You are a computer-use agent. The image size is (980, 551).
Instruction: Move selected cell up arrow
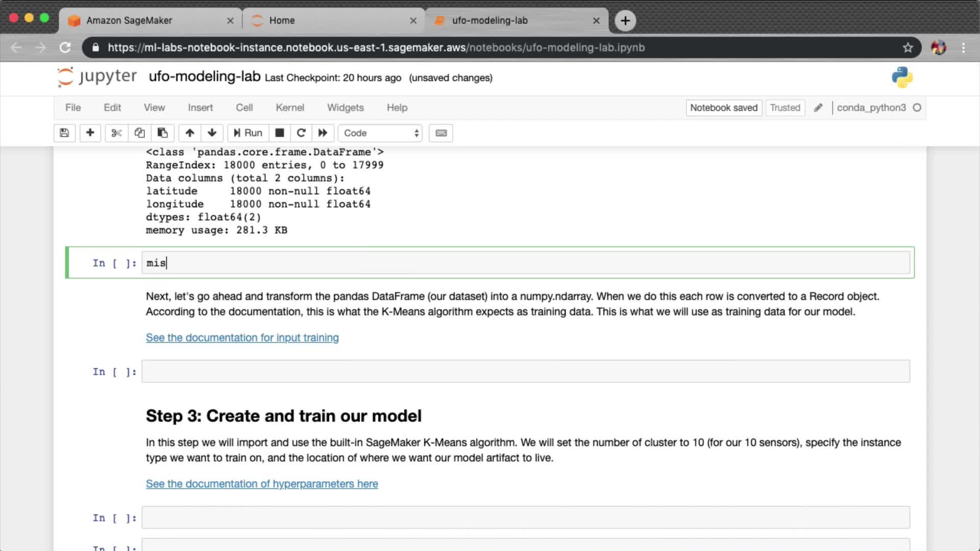189,133
